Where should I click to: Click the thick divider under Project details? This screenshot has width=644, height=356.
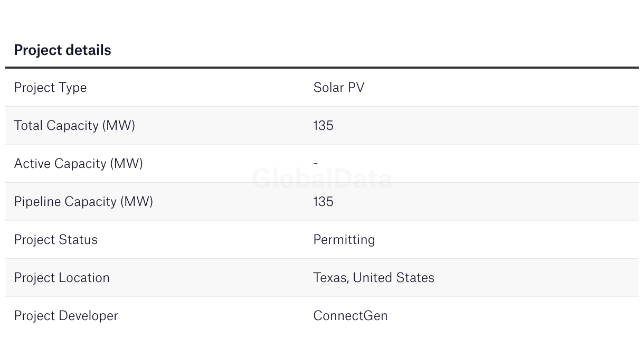click(x=322, y=68)
